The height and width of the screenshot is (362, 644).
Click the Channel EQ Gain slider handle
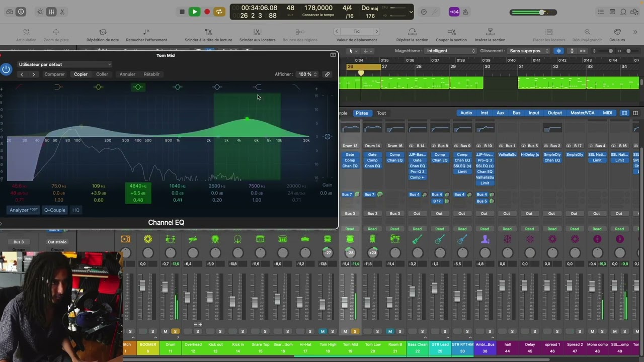click(x=328, y=136)
